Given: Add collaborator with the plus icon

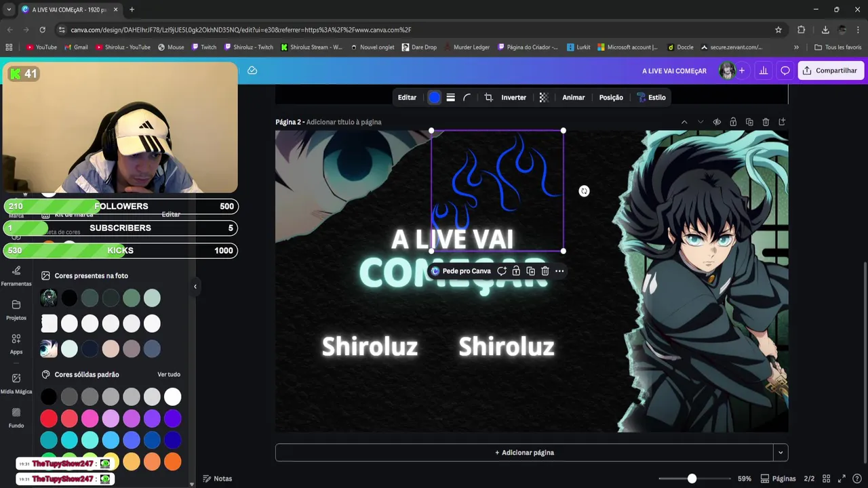Looking at the screenshot, I should (x=742, y=70).
